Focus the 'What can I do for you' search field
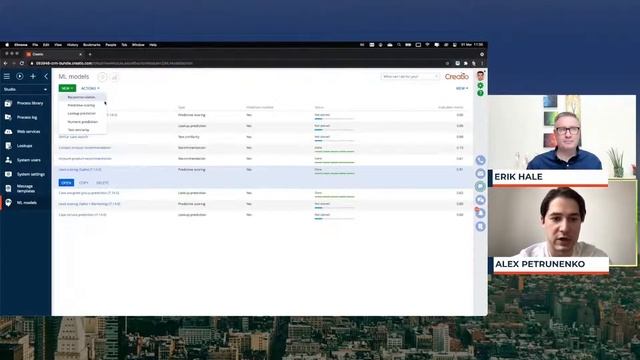640x360 pixels. 410,76
